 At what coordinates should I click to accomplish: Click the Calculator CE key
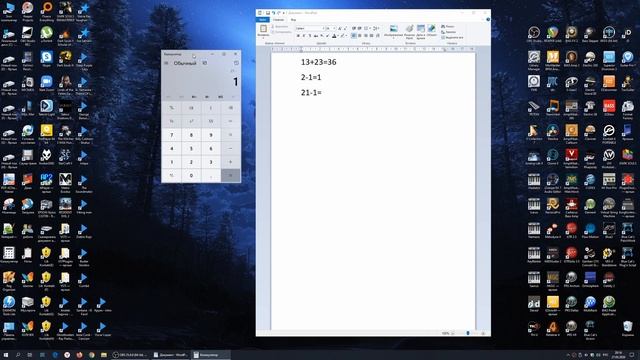(x=191, y=108)
